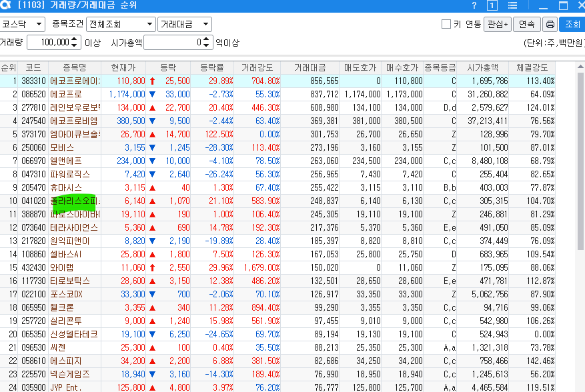The height and width of the screenshot is (392, 585).
Task: Select the 씨젠 stock name
Action: [58, 347]
